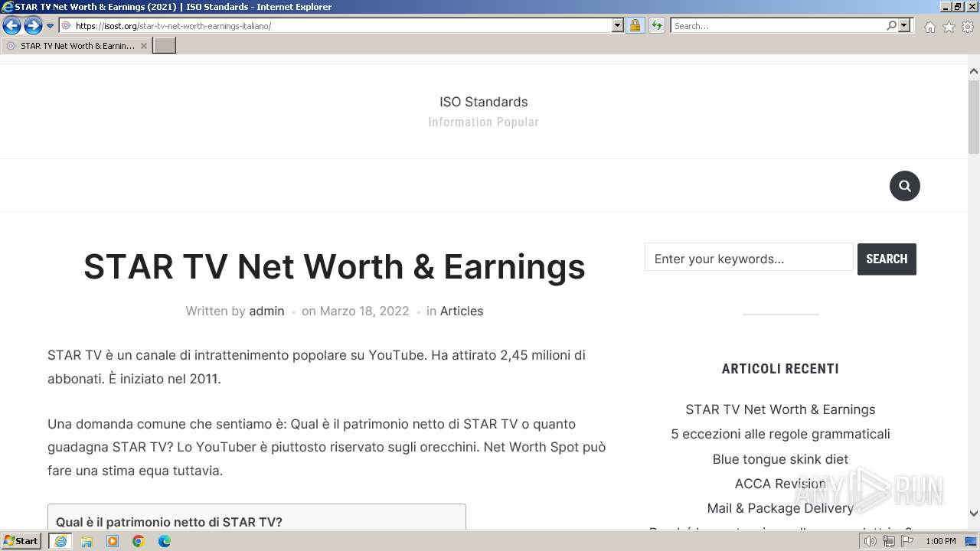Open a new blank tab
Viewport: 980px width, 551px height.
coord(165,46)
